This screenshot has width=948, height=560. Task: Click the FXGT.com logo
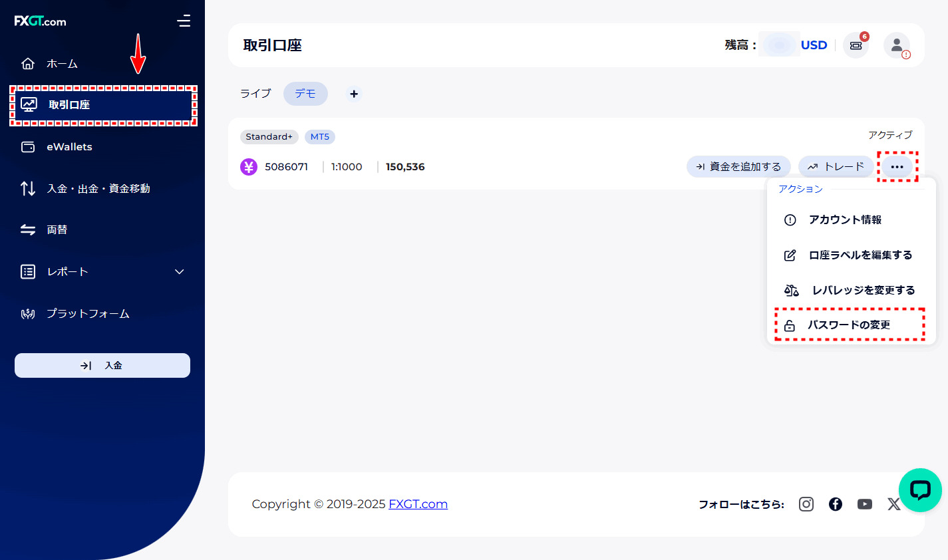[x=40, y=21]
